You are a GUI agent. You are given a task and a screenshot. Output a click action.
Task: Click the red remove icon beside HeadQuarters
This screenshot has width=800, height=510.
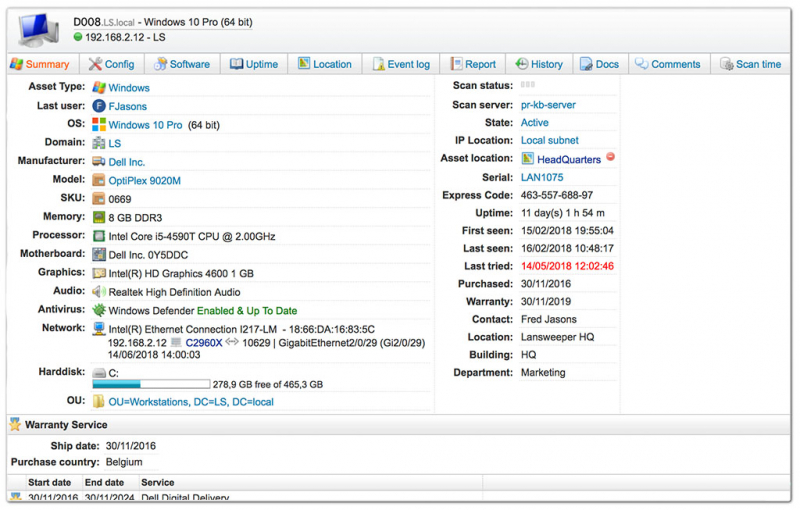point(610,158)
